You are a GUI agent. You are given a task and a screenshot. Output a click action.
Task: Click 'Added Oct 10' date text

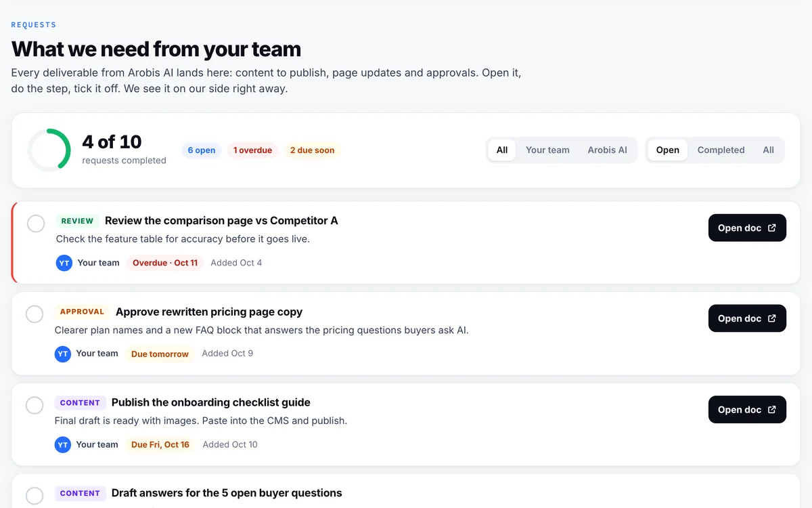point(230,445)
